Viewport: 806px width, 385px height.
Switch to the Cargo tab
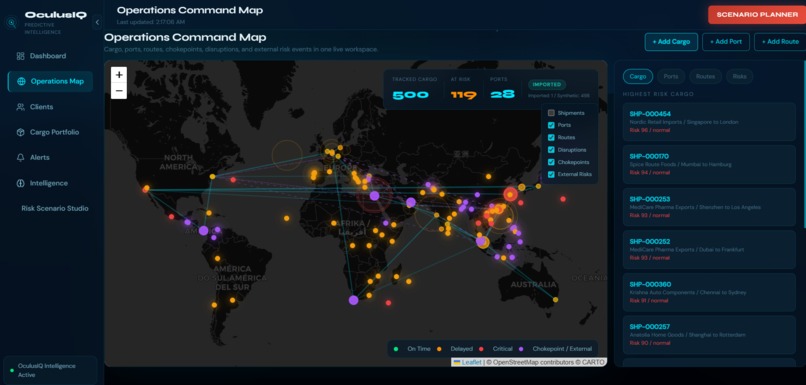pyautogui.click(x=638, y=77)
